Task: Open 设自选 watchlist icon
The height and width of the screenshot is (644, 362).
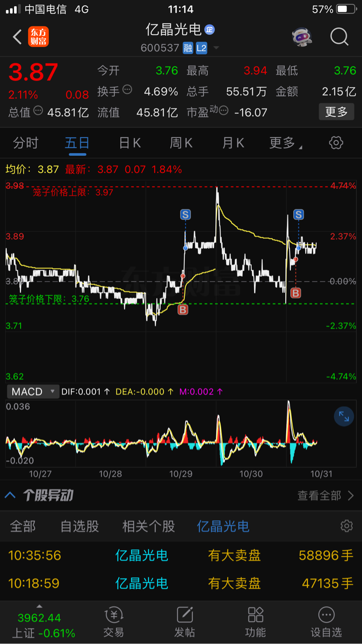Action: pos(326,622)
